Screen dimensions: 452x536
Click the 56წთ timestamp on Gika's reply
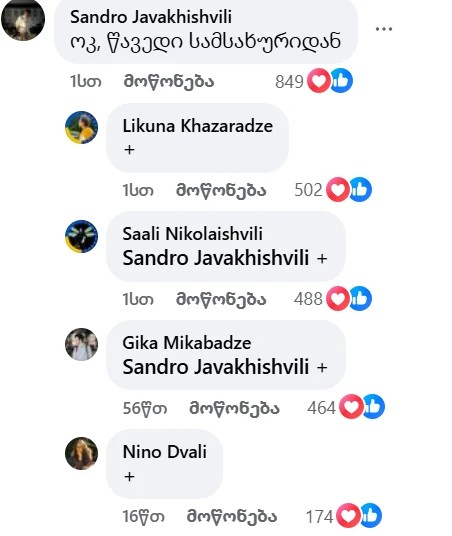(x=145, y=408)
